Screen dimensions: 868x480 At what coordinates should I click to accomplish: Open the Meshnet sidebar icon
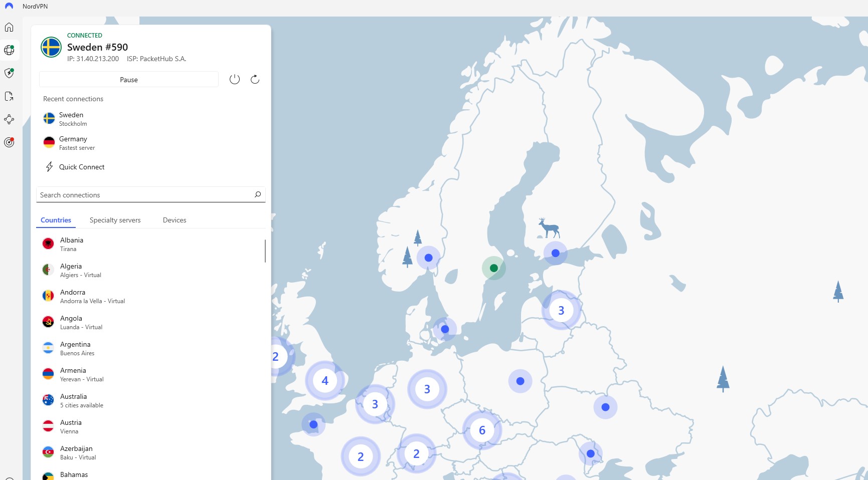pyautogui.click(x=9, y=119)
